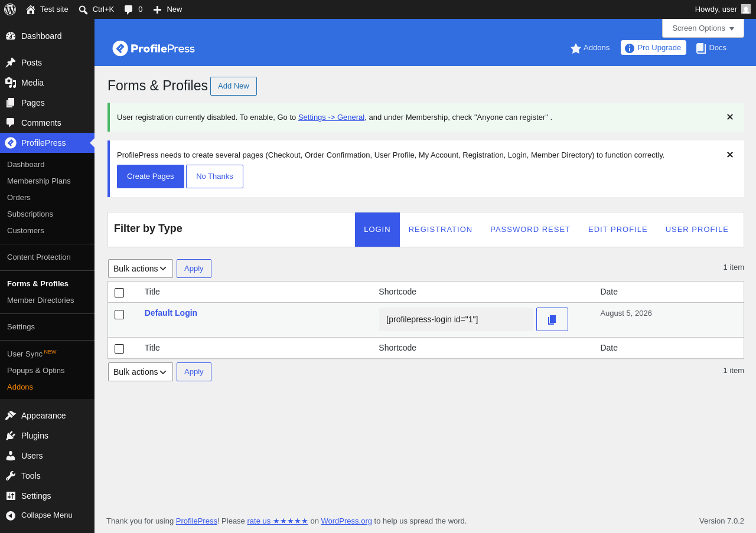Open the Test site home icon
This screenshot has height=533, width=756.
tap(31, 9)
